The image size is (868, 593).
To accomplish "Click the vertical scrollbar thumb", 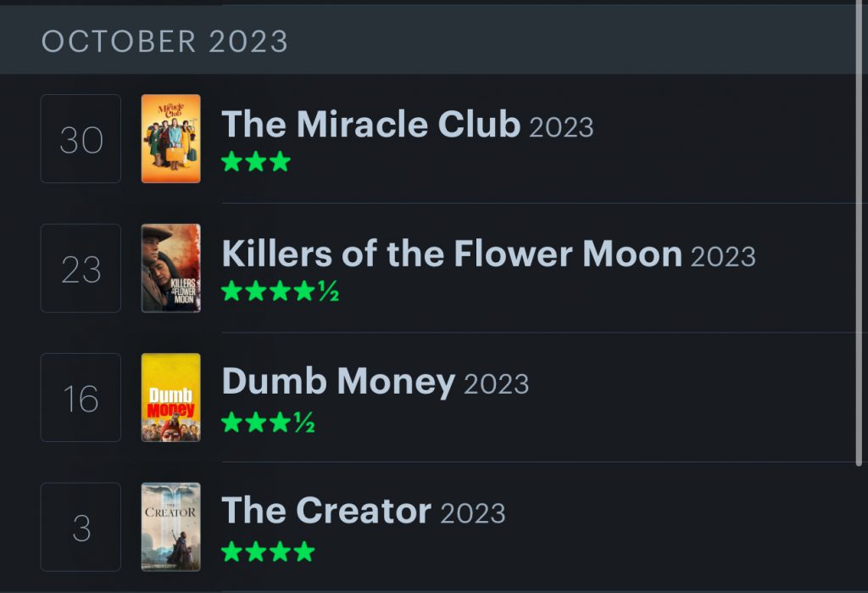I will (x=859, y=232).
